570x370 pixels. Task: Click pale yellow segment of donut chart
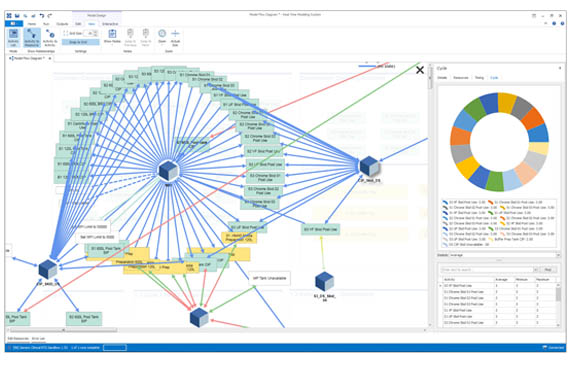[x=539, y=148]
